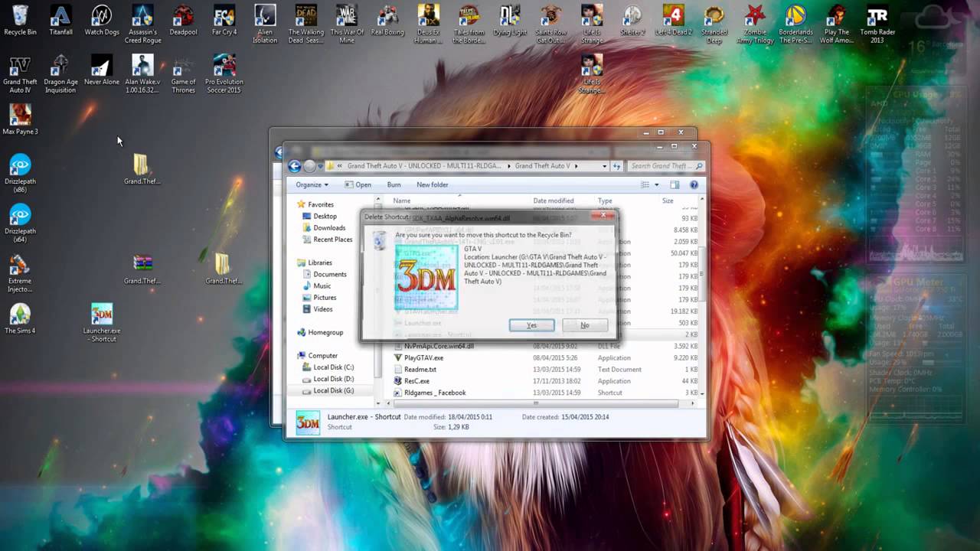Select the Alien Isolation shortcut
The height and width of the screenshot is (551, 980).
(265, 24)
